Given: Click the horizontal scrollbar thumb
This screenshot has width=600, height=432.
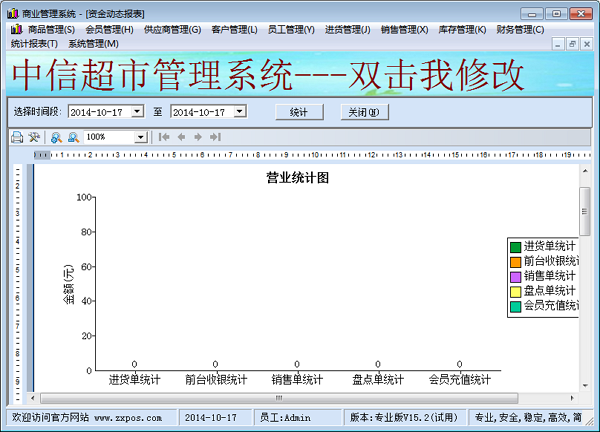Looking at the screenshot, I should (279, 398).
